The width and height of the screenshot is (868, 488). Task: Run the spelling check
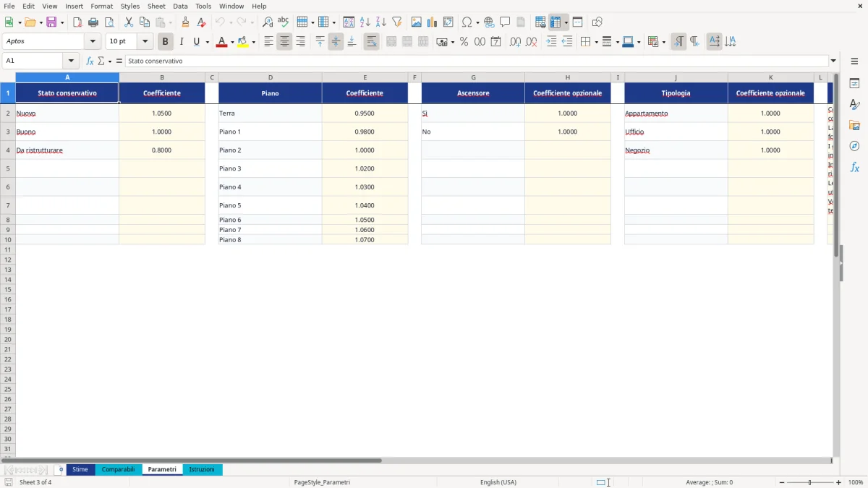point(284,22)
